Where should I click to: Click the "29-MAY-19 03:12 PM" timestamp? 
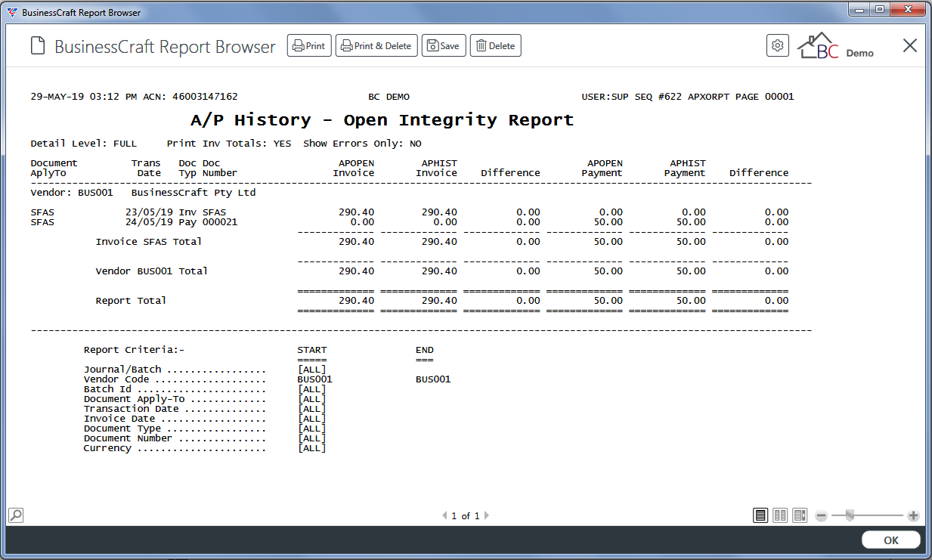click(x=84, y=97)
